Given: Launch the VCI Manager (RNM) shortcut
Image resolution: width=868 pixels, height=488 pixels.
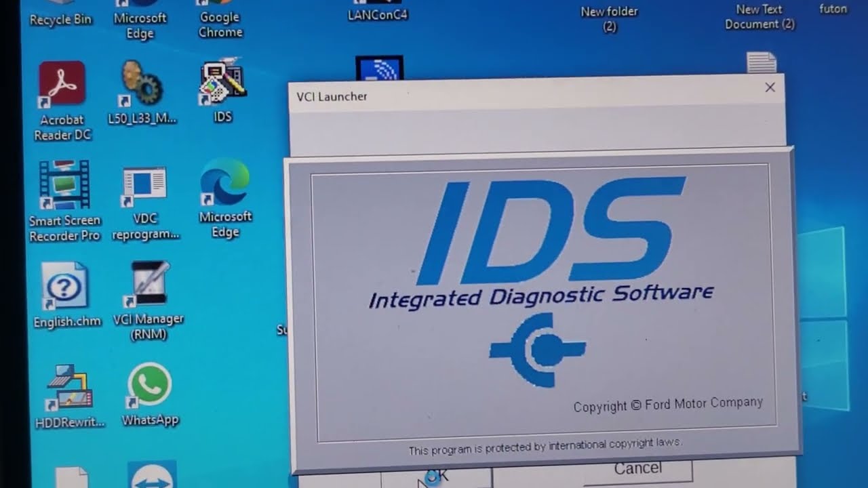Looking at the screenshot, I should (149, 300).
